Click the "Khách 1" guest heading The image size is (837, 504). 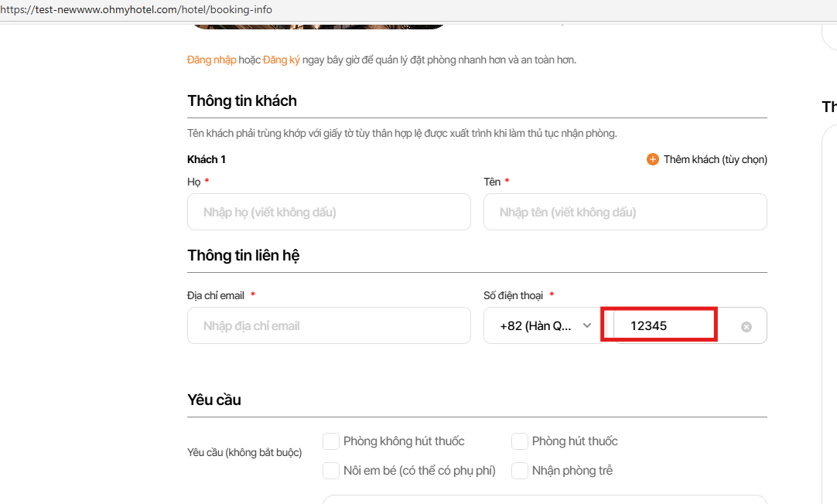click(x=207, y=159)
